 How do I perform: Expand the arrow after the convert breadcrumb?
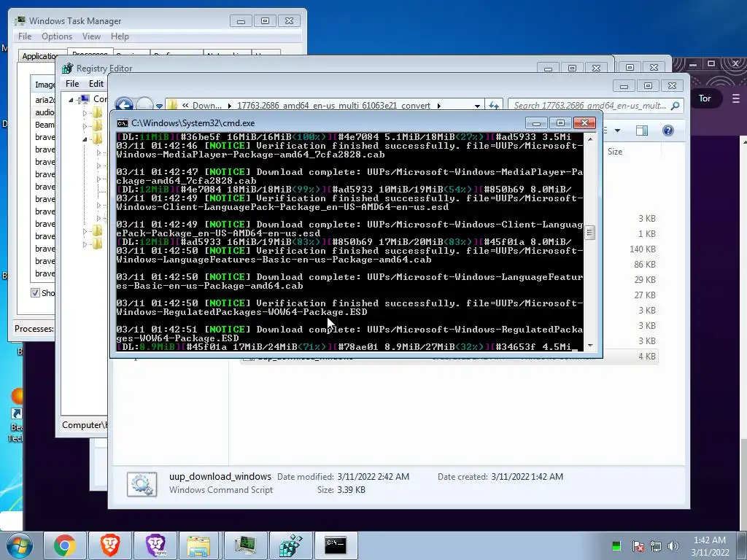[x=438, y=106]
